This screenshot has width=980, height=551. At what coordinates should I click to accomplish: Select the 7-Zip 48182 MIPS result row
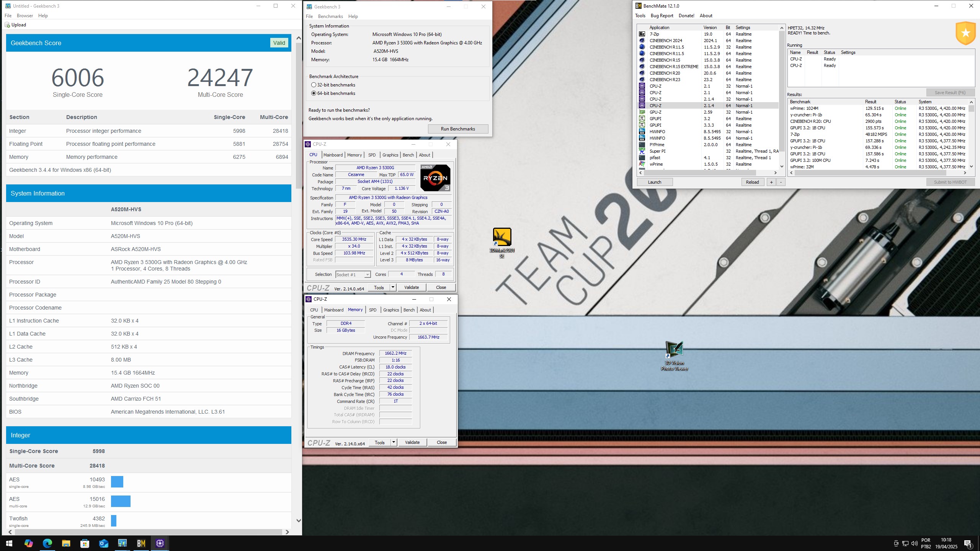[x=878, y=134]
